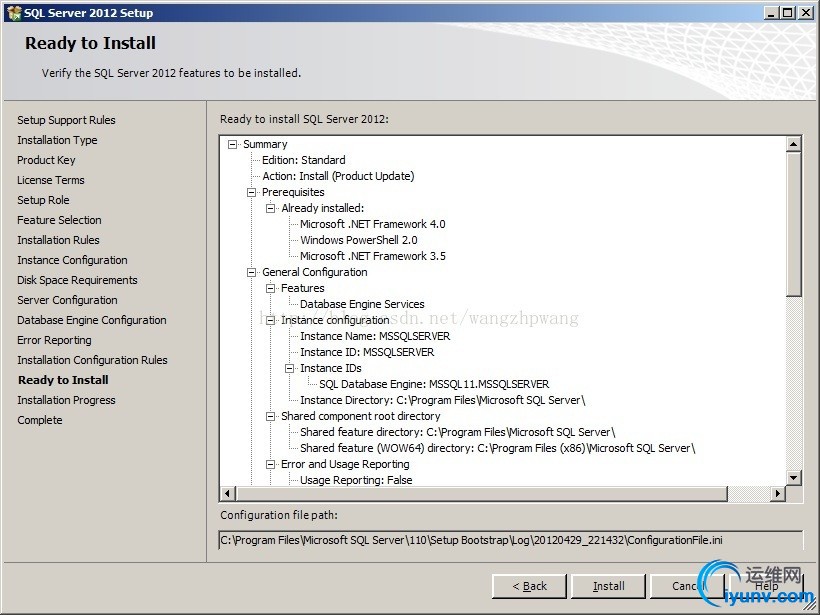Select 'Instance Name: MSSQLSERVER' row
This screenshot has width=820, height=615.
tap(375, 336)
